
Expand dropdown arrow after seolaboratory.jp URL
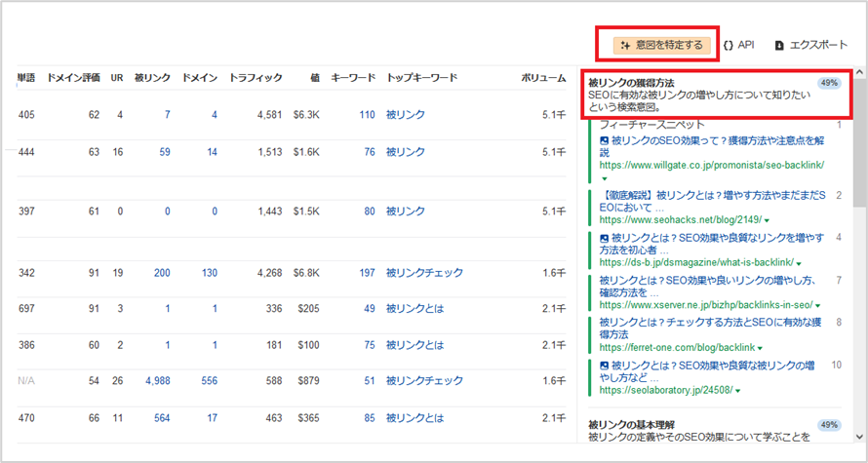point(738,391)
